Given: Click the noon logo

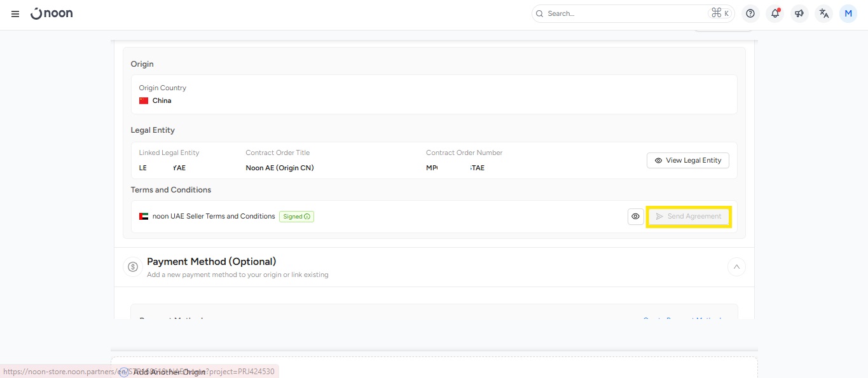Looking at the screenshot, I should pyautogui.click(x=52, y=13).
